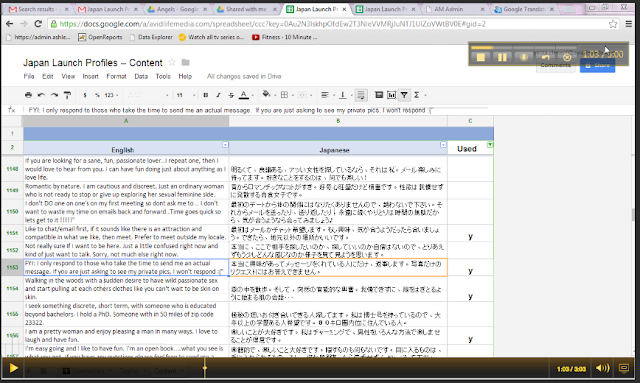
Task: Format cells as percent
Action: [x=97, y=95]
